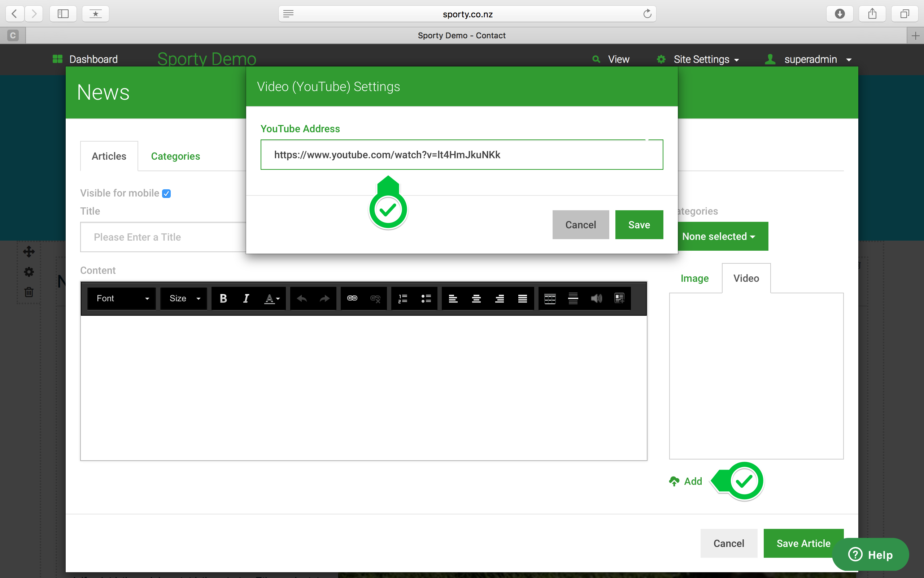Viewport: 924px width, 578px height.
Task: Save the YouTube video settings
Action: point(639,225)
